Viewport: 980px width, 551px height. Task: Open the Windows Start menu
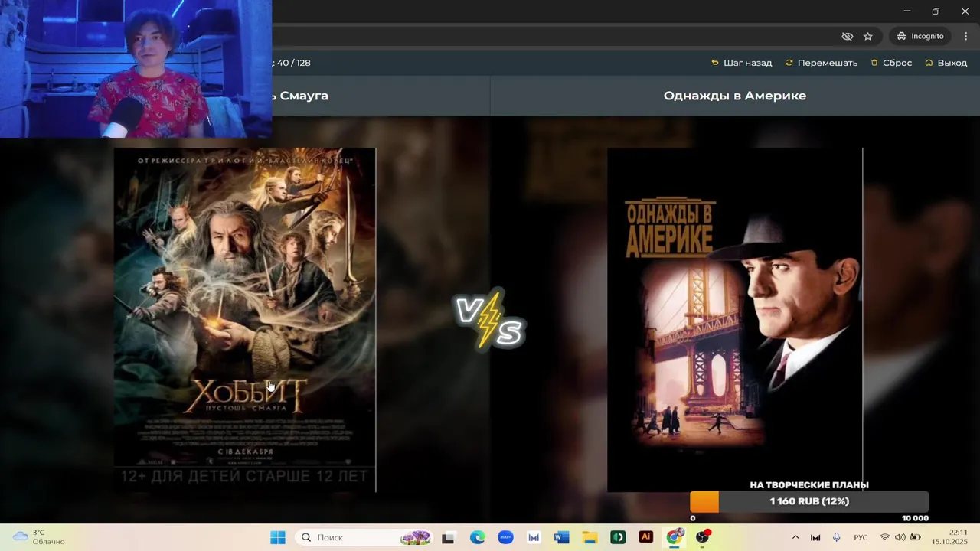pos(277,537)
